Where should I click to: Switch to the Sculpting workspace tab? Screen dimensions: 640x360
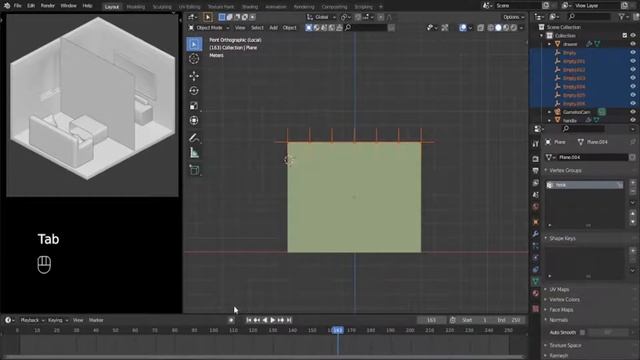pos(162,7)
